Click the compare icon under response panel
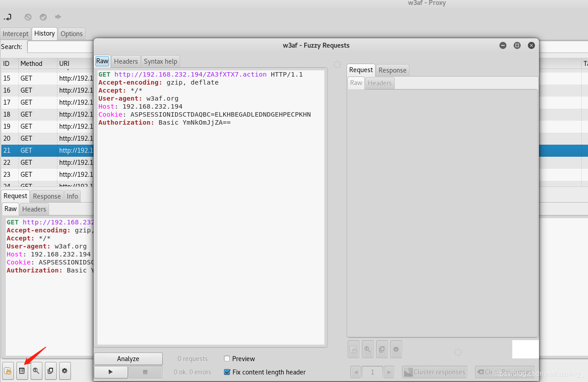The image size is (588, 382). [382, 349]
